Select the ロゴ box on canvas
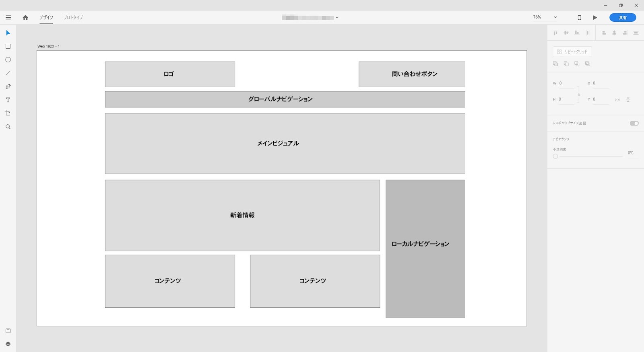 (170, 74)
